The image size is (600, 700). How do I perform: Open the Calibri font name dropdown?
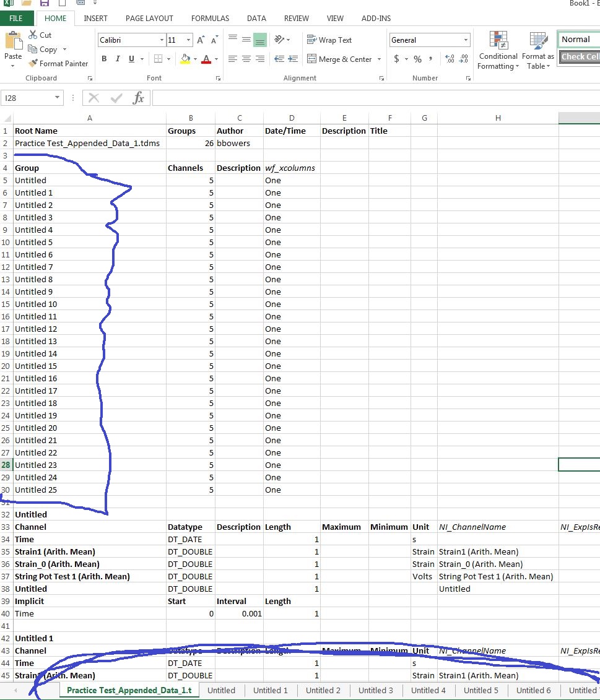point(162,40)
